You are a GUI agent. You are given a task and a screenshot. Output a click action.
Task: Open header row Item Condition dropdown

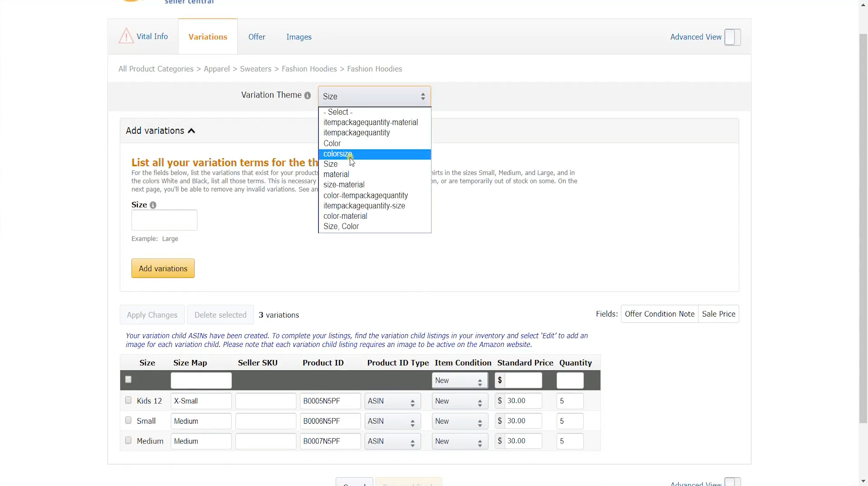460,381
